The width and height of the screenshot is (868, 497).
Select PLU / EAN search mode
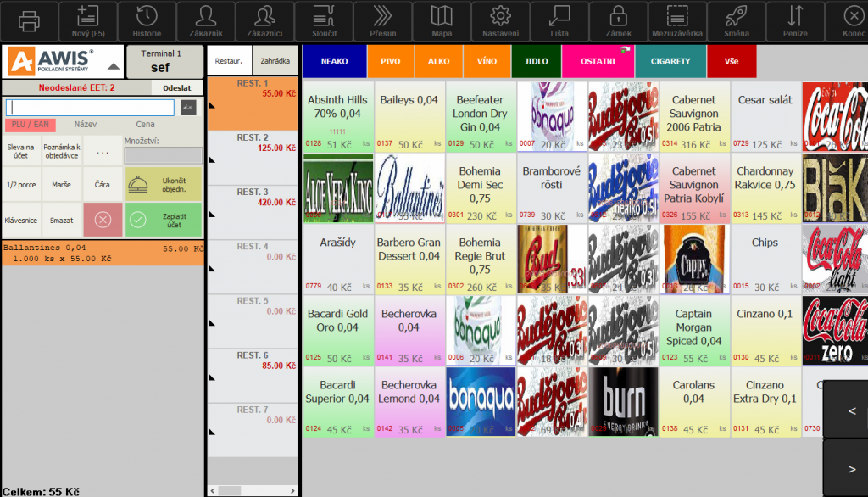tap(31, 125)
